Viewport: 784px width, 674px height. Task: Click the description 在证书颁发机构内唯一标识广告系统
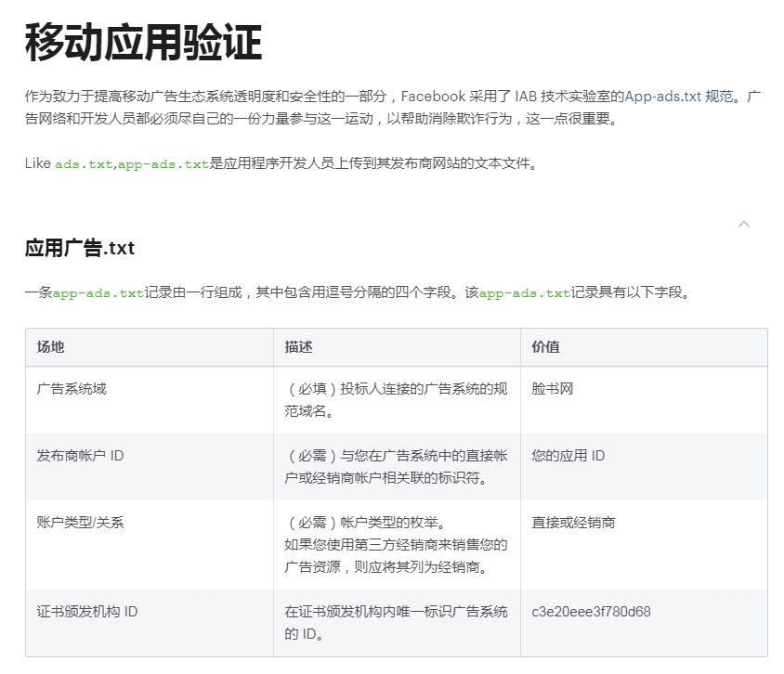click(x=396, y=623)
